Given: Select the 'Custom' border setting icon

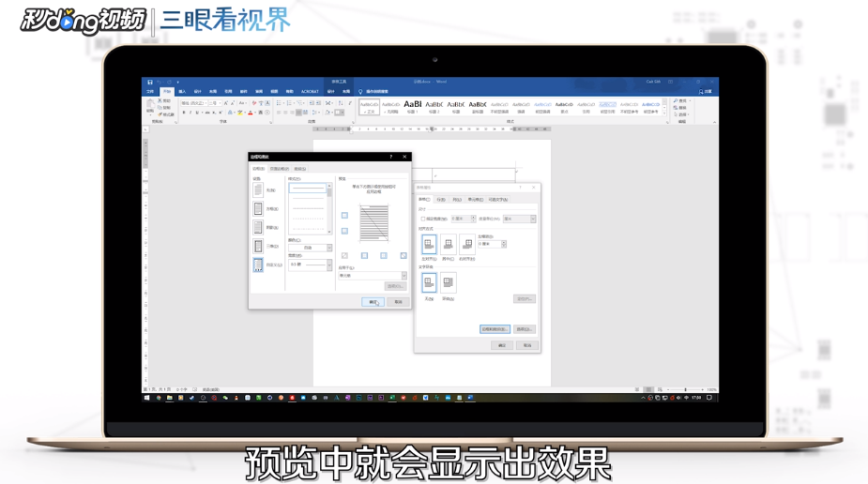Looking at the screenshot, I should (x=258, y=265).
